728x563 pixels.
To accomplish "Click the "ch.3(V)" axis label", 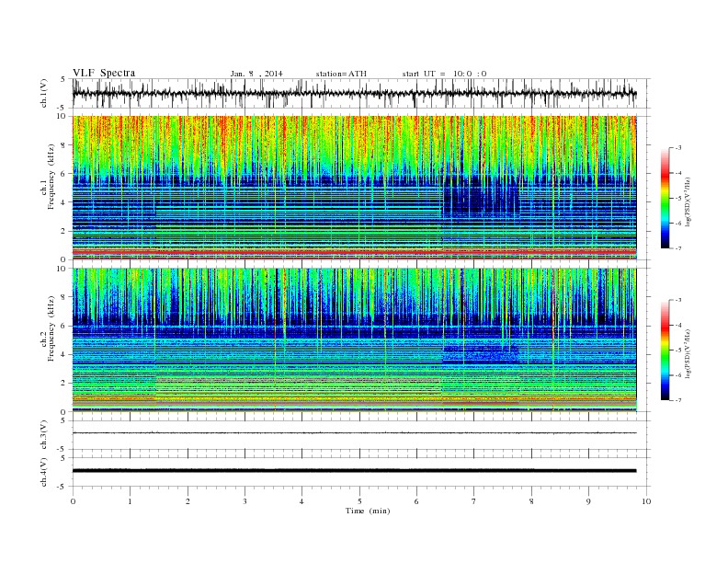I will (44, 435).
